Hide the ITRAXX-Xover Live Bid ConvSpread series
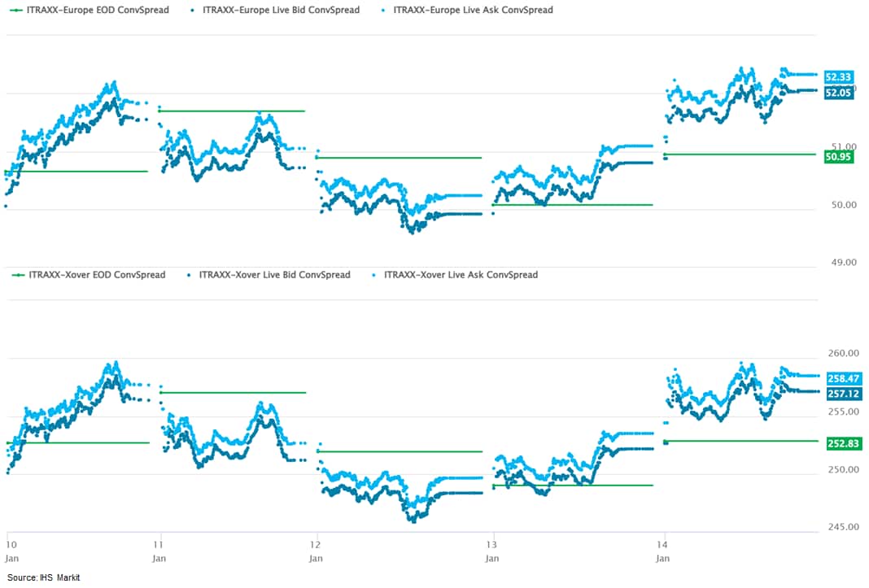Image resolution: width=869 pixels, height=588 pixels. point(274,275)
